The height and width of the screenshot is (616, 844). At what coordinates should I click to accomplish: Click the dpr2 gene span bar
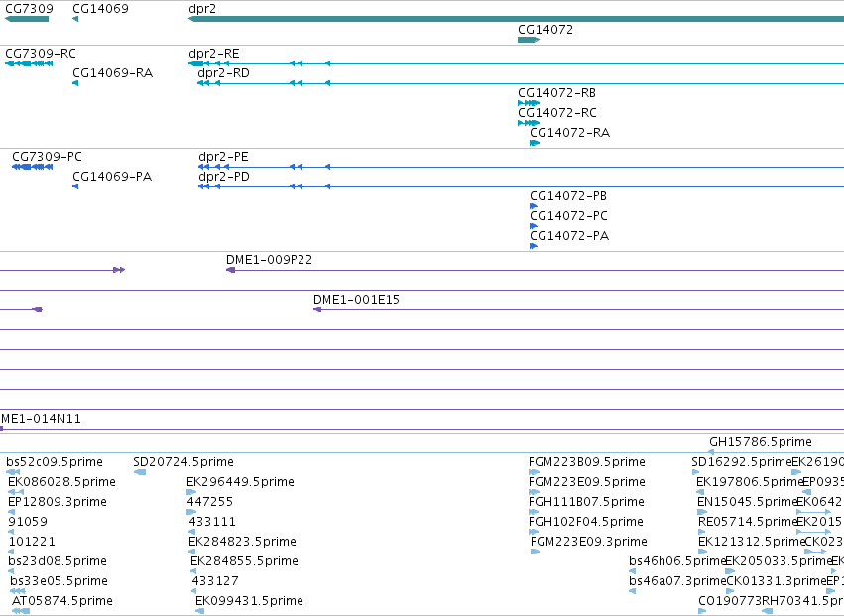(x=516, y=19)
